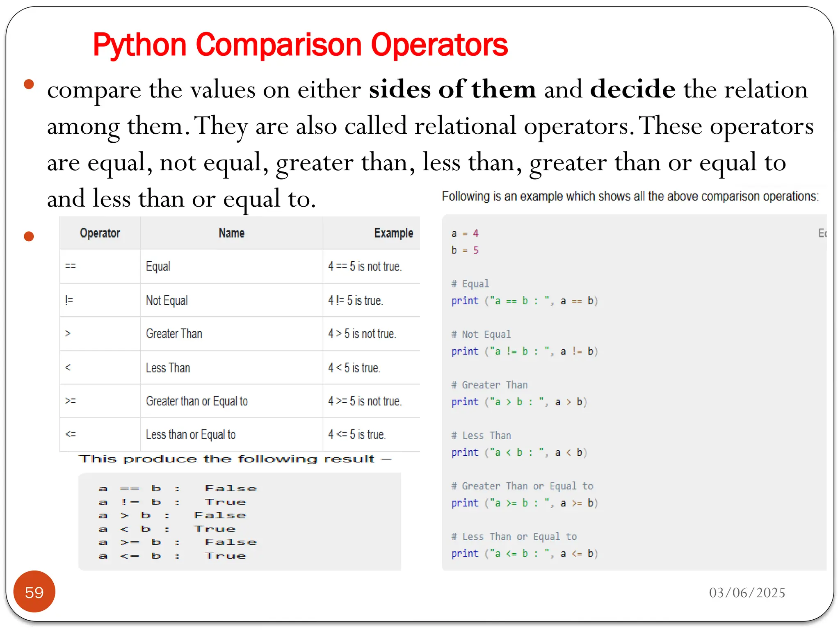Screen dimensions: 840x630
Task: Click the print "a < b" code line
Action: pyautogui.click(x=519, y=452)
